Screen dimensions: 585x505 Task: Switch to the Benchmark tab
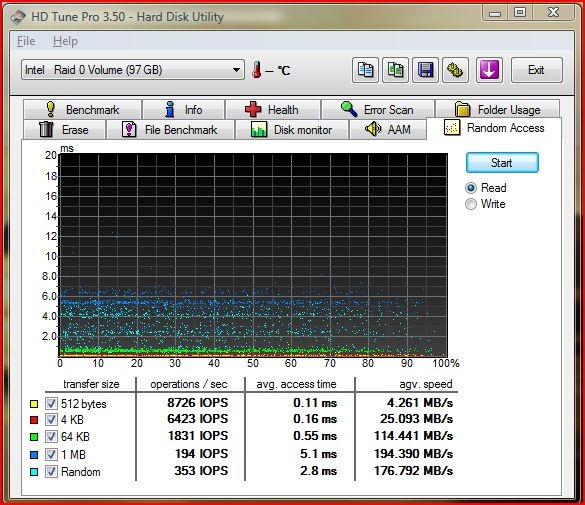point(82,110)
